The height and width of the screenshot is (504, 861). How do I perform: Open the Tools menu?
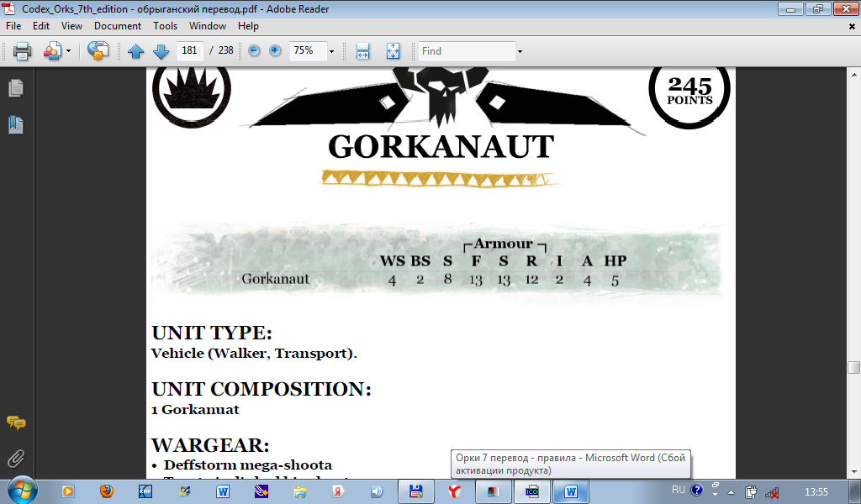point(166,26)
